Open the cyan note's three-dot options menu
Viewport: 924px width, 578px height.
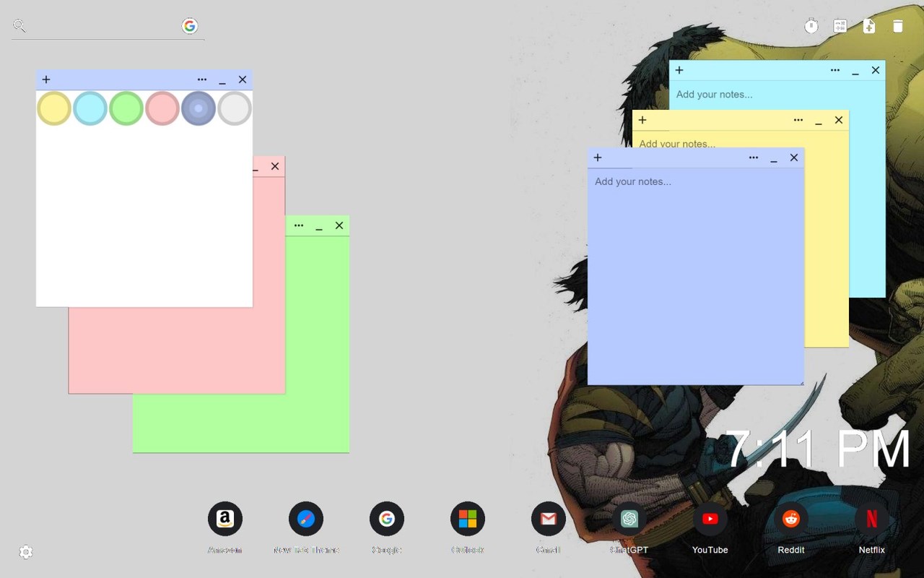pyautogui.click(x=835, y=70)
